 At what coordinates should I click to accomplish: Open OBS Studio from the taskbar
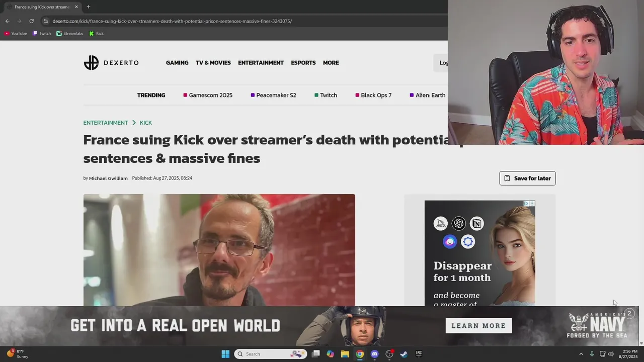click(x=389, y=354)
